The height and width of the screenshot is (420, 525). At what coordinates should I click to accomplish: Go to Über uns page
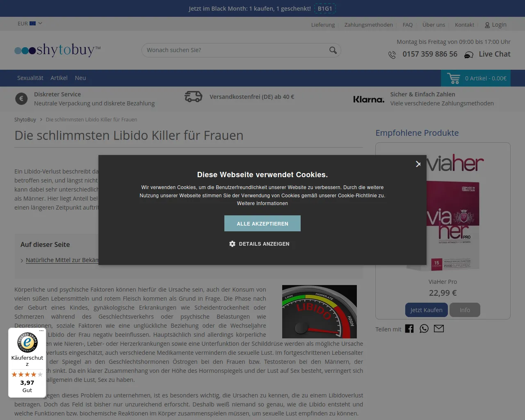[434, 25]
